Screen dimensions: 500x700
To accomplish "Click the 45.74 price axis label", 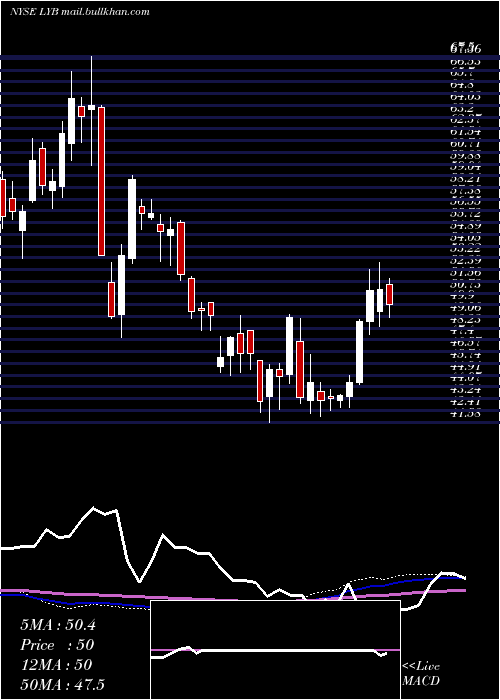I will 465,354.
